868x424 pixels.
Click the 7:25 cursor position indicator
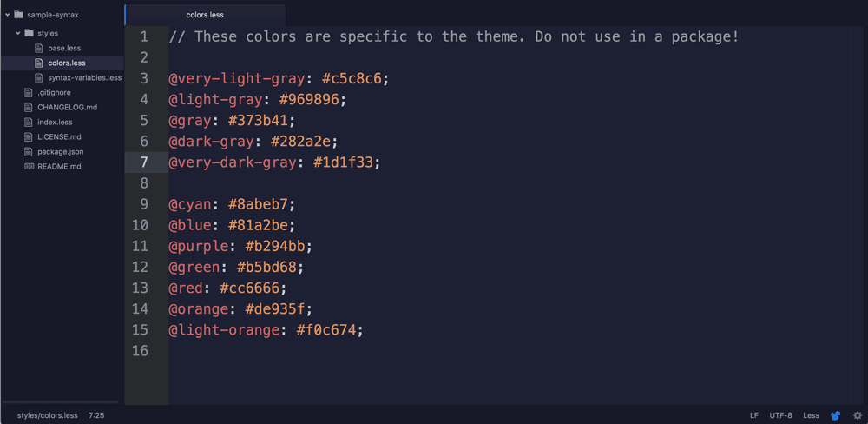pyautogui.click(x=96, y=415)
